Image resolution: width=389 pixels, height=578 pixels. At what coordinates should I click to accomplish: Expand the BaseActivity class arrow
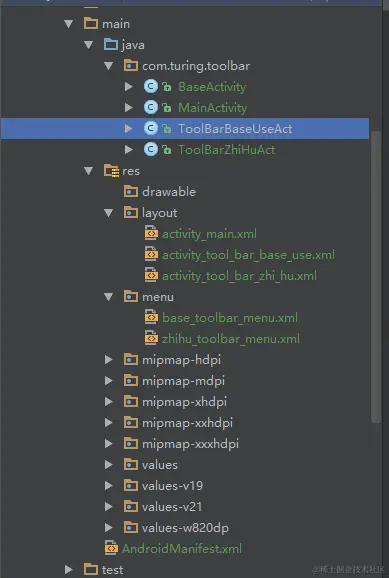128,87
